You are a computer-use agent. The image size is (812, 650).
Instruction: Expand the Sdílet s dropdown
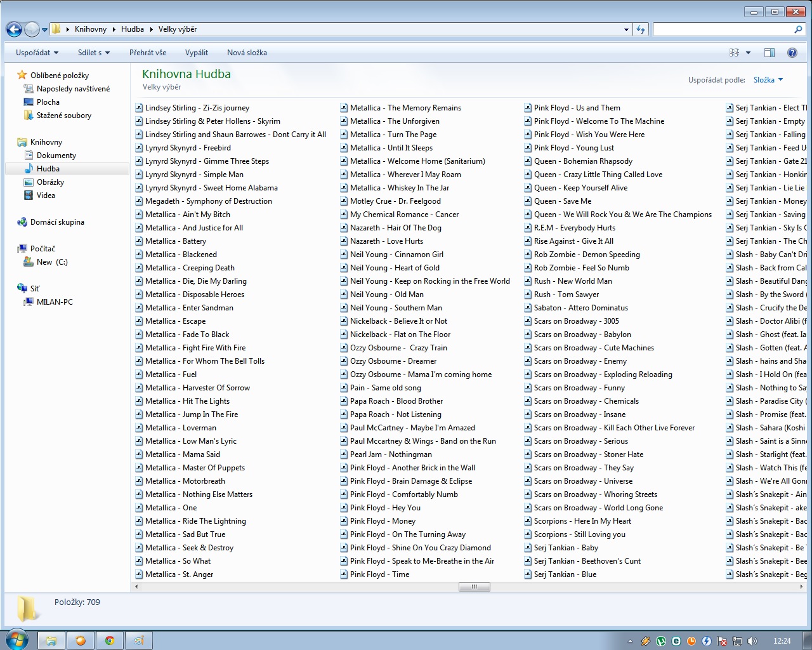pyautogui.click(x=94, y=53)
